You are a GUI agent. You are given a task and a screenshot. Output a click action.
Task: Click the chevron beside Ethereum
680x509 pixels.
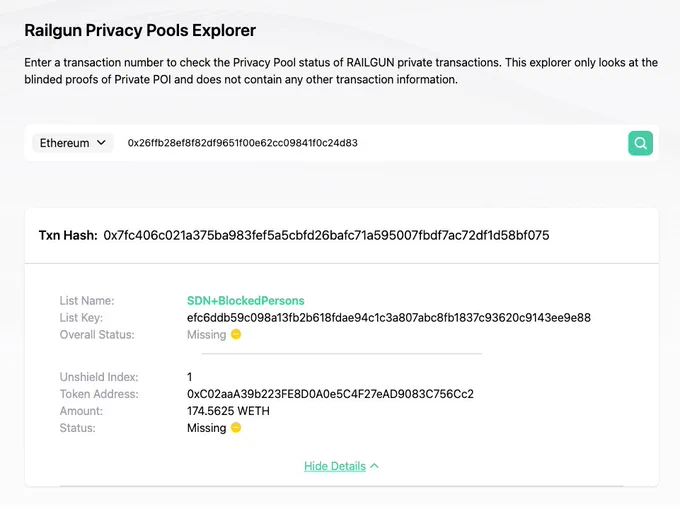click(101, 143)
